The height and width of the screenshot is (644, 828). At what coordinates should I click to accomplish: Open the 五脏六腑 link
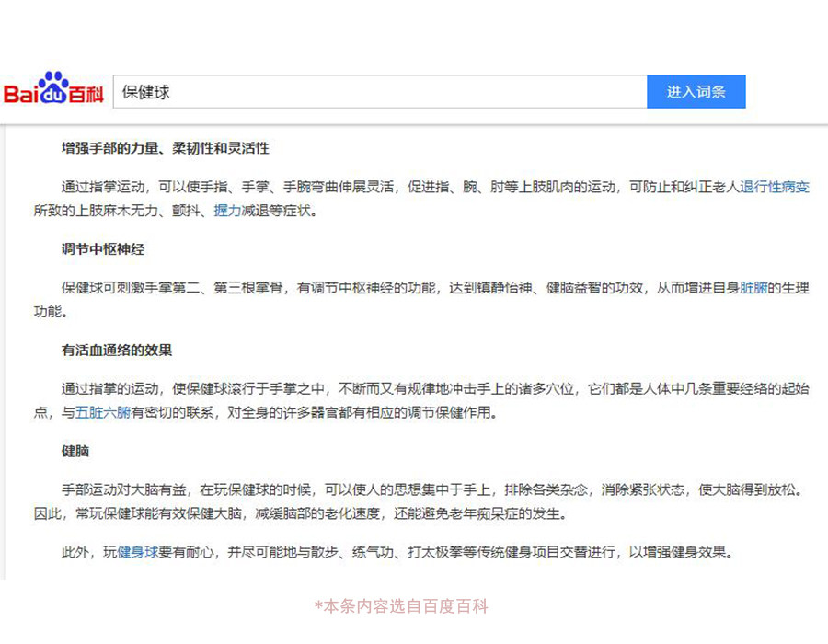point(103,412)
